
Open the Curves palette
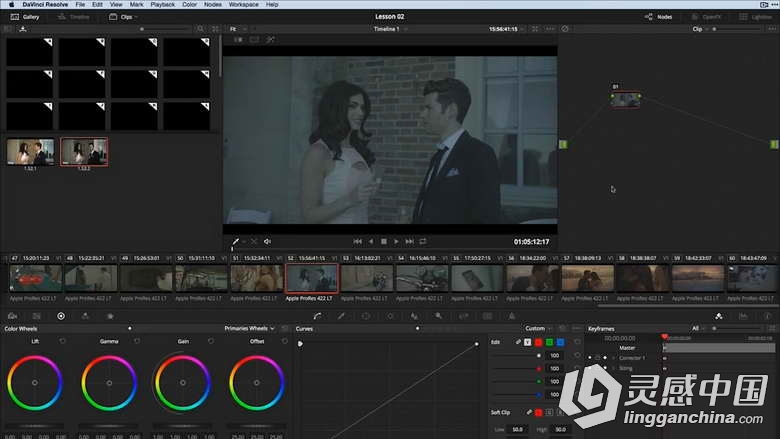click(x=317, y=316)
